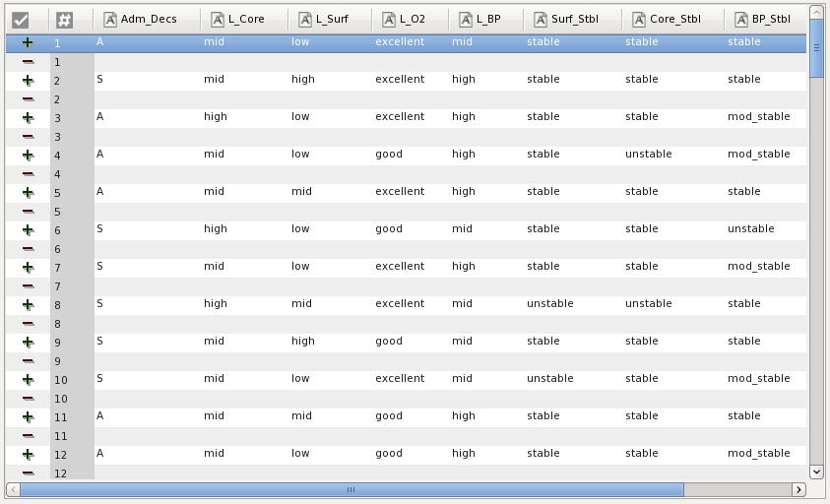
Task: Click green plus icon on row 12
Action: click(28, 454)
